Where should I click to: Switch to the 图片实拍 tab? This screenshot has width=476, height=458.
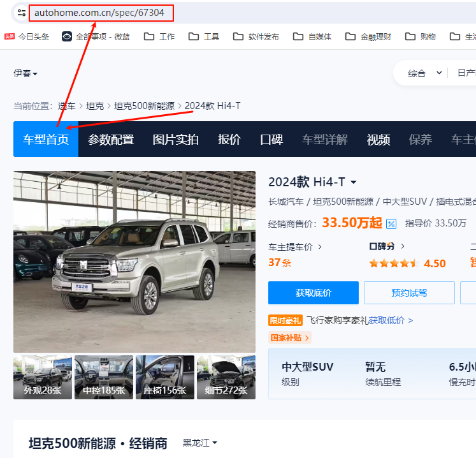pos(175,140)
